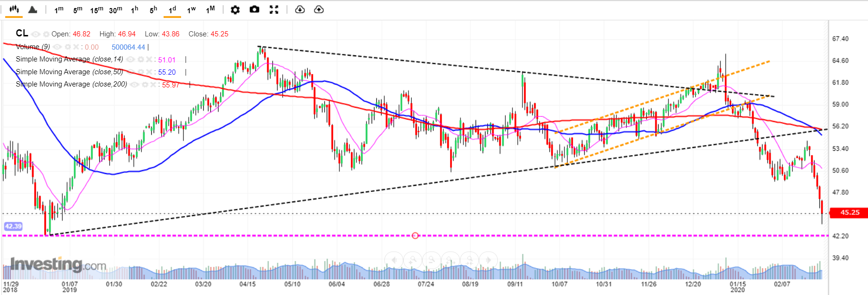Open settings for SMA (close,200)
Image resolution: width=868 pixels, height=295 pixels.
pyautogui.click(x=145, y=85)
